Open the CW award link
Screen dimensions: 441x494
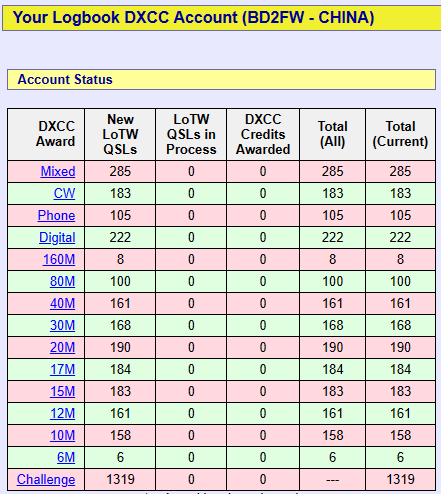click(x=64, y=194)
